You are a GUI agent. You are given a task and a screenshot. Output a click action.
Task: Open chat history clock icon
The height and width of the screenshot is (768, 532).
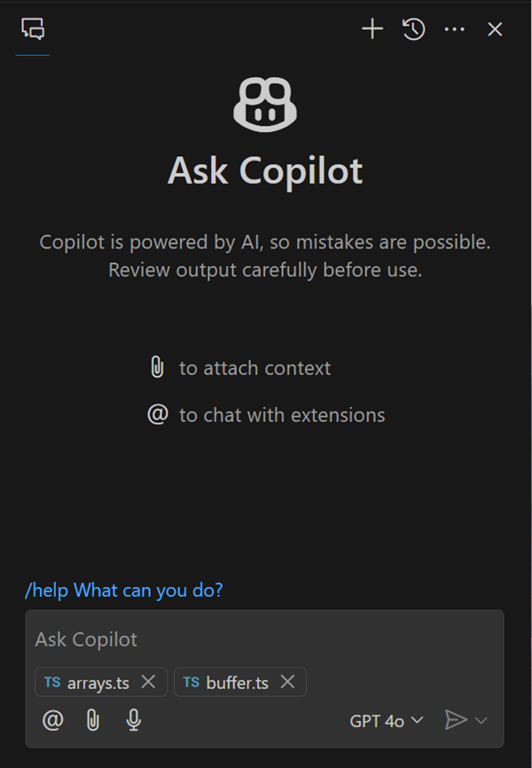point(413,29)
